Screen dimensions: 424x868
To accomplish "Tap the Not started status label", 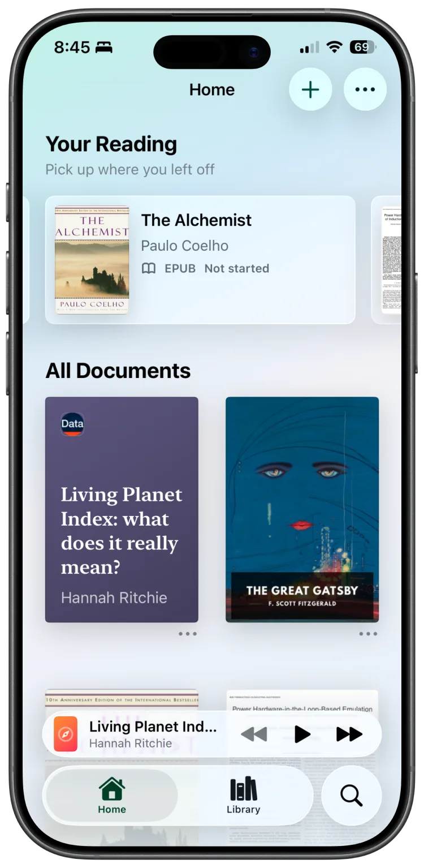I will 237,268.
